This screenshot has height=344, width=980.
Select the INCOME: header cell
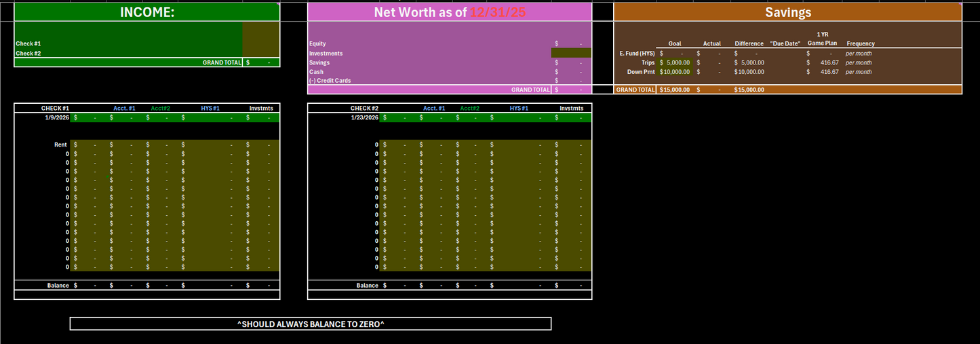tap(147, 12)
